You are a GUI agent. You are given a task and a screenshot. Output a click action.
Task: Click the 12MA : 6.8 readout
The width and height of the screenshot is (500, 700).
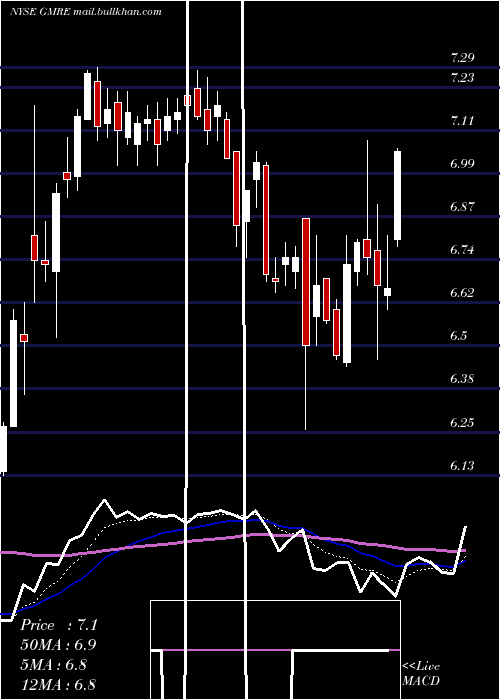click(x=58, y=684)
